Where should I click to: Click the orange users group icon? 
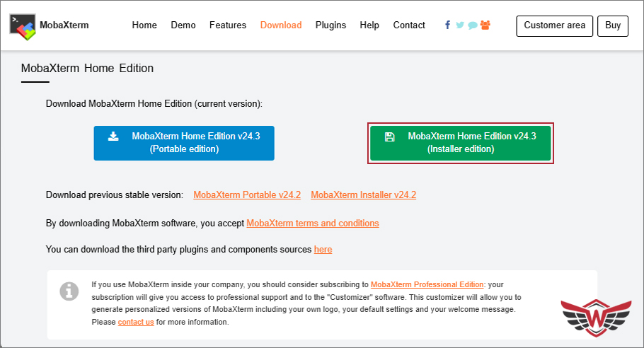pyautogui.click(x=485, y=25)
